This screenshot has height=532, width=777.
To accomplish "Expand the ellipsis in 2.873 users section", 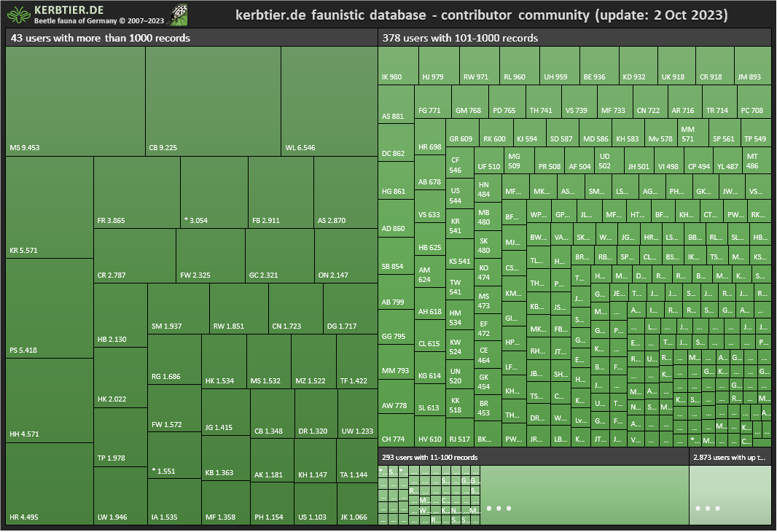I will [x=708, y=508].
